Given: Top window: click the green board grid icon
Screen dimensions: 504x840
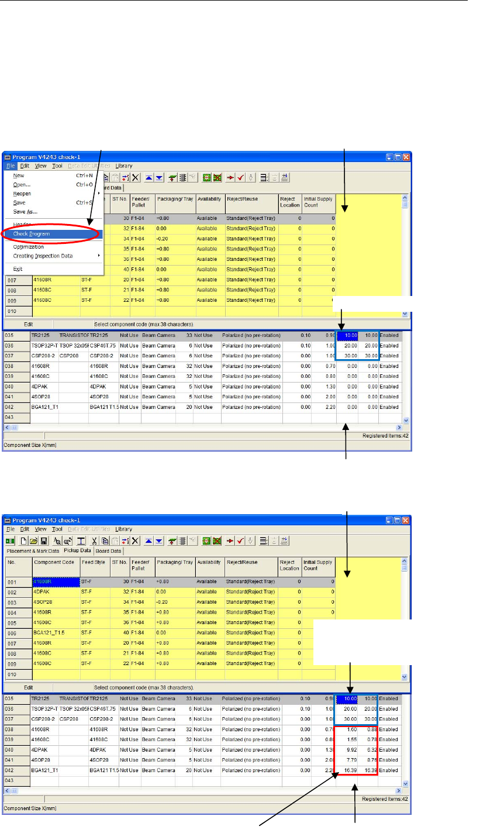Looking at the screenshot, I should [207, 178].
